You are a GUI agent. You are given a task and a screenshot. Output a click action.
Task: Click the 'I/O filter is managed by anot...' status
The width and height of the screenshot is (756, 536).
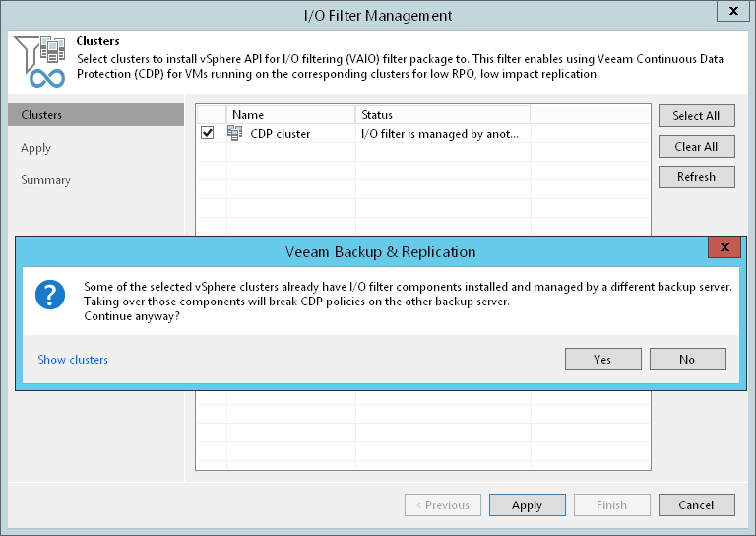440,134
